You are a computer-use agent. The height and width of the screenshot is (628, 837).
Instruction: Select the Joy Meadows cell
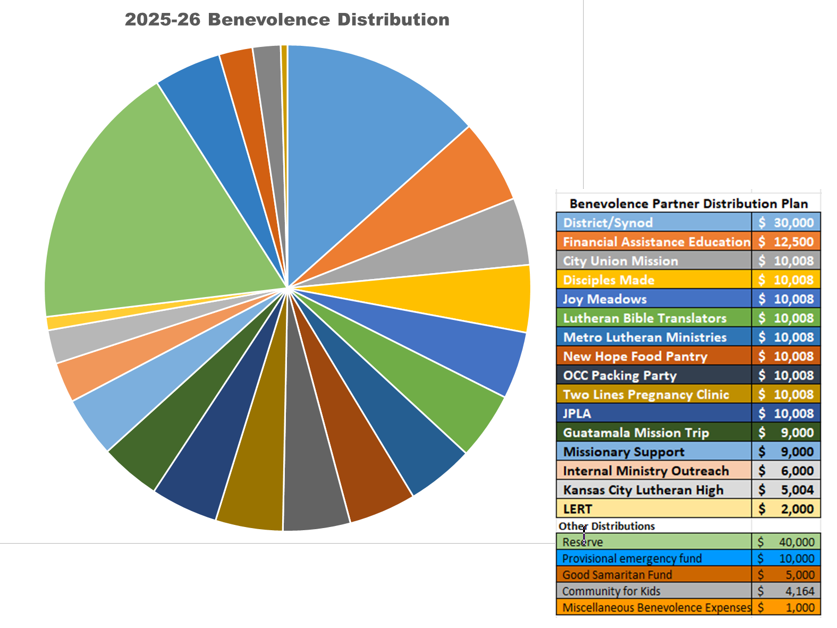pyautogui.click(x=653, y=299)
